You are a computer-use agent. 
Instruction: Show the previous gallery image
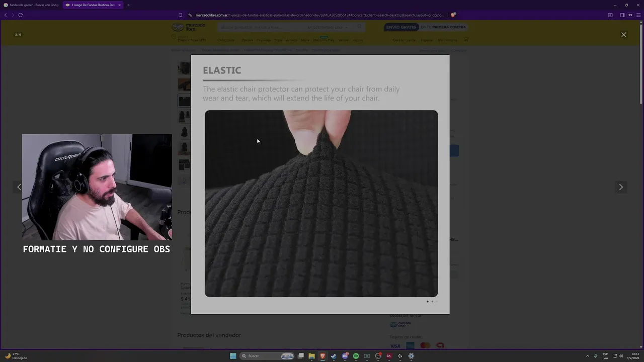coord(19,187)
